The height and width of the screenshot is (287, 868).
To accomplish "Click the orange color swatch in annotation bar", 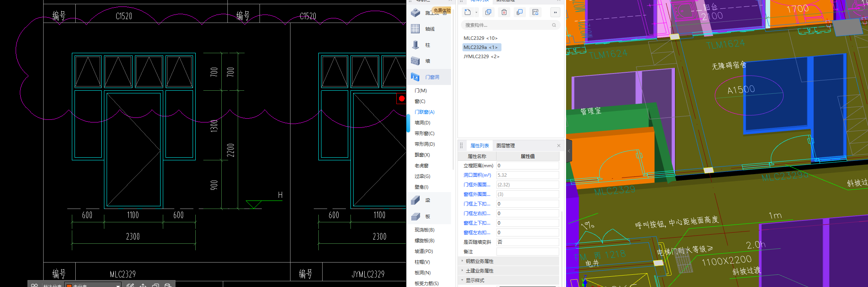I will (x=70, y=285).
